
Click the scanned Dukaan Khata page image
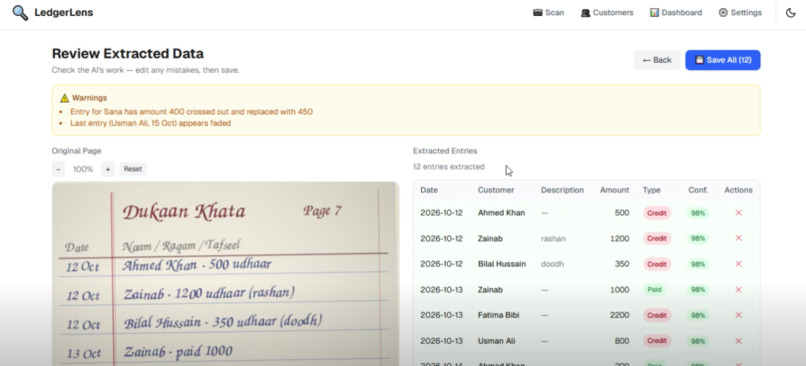tap(226, 273)
